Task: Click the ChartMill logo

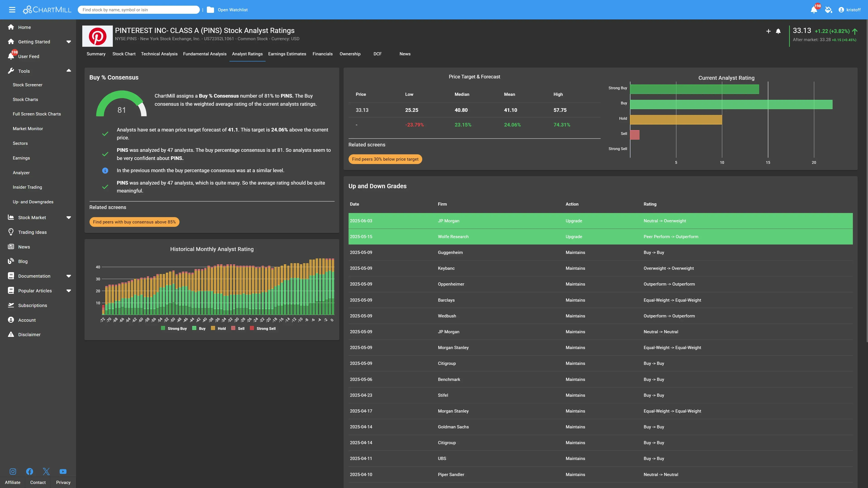Action: [x=47, y=10]
